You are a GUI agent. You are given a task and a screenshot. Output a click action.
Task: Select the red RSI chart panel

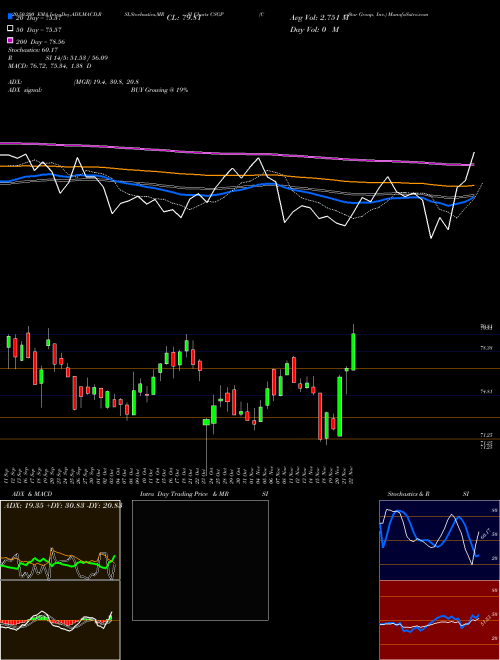pos(439,620)
